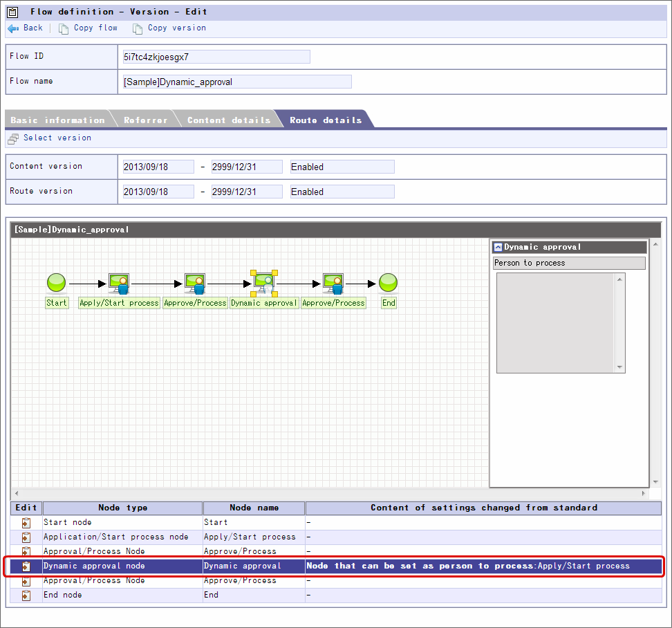Click the Person to process header
This screenshot has height=628, width=672.
pos(570,264)
